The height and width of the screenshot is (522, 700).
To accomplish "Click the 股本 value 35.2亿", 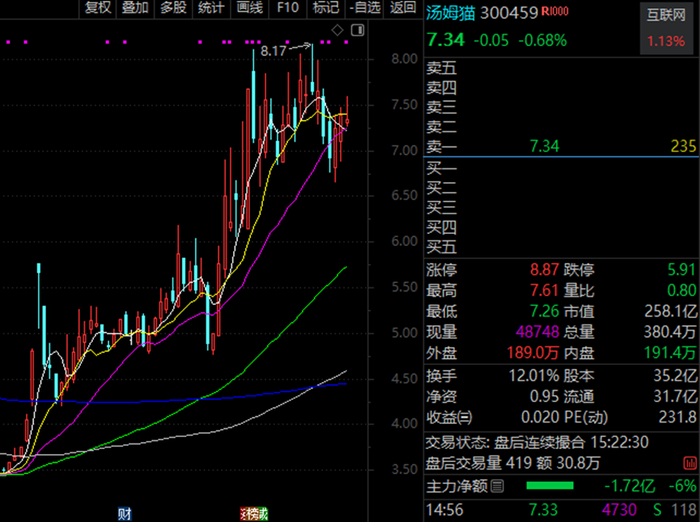I will tap(675, 376).
